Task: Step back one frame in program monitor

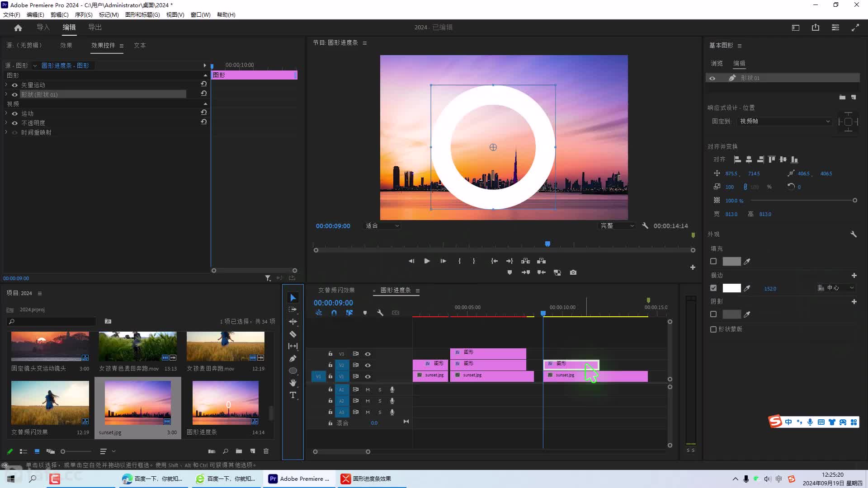Action: coord(411,261)
